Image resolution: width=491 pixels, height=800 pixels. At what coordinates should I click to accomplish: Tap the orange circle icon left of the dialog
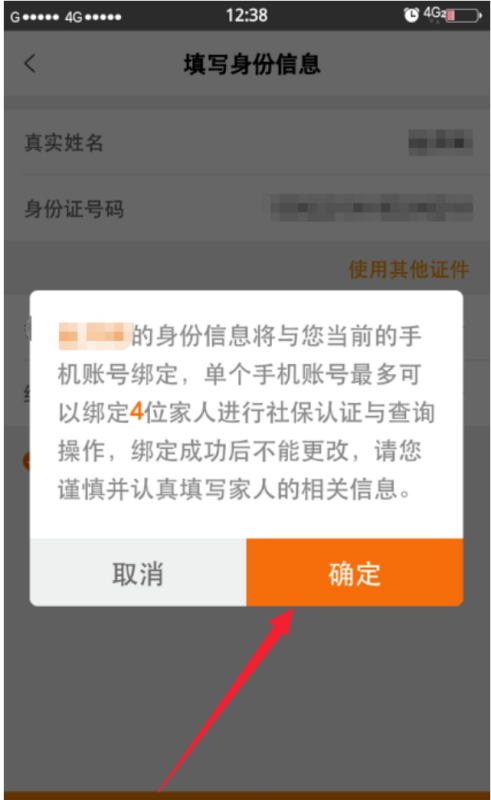pos(27,461)
